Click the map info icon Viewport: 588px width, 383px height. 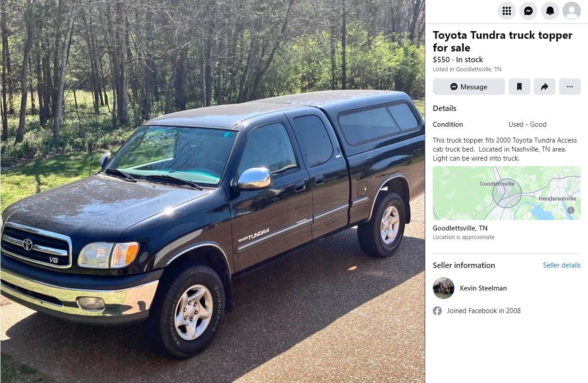pos(571,210)
